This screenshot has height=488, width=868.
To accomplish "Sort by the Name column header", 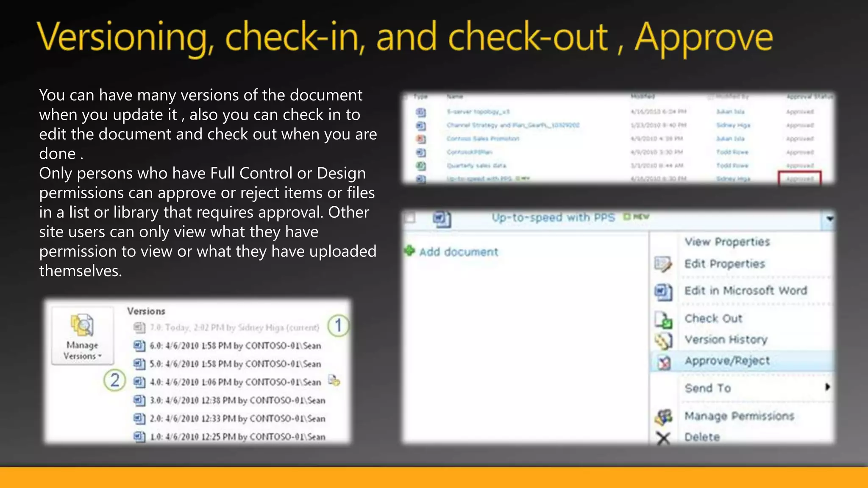I will [x=455, y=97].
